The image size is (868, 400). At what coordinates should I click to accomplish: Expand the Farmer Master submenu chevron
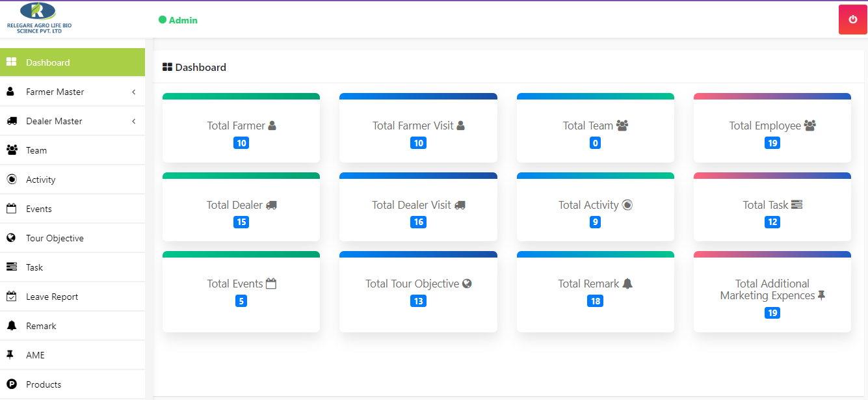134,92
